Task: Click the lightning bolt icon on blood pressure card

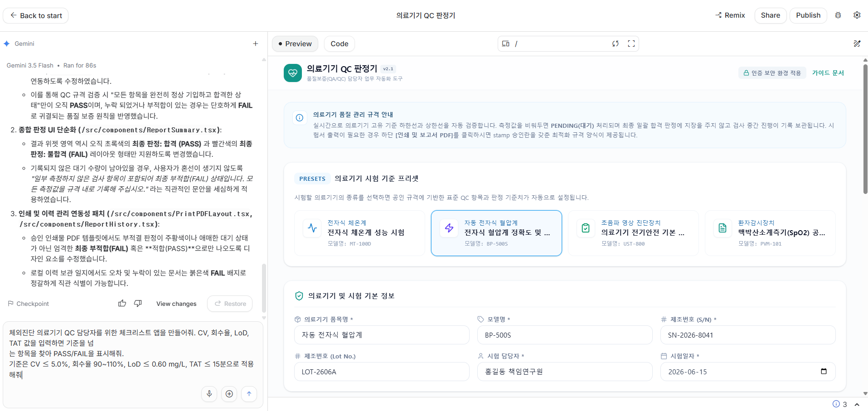Action: (449, 228)
